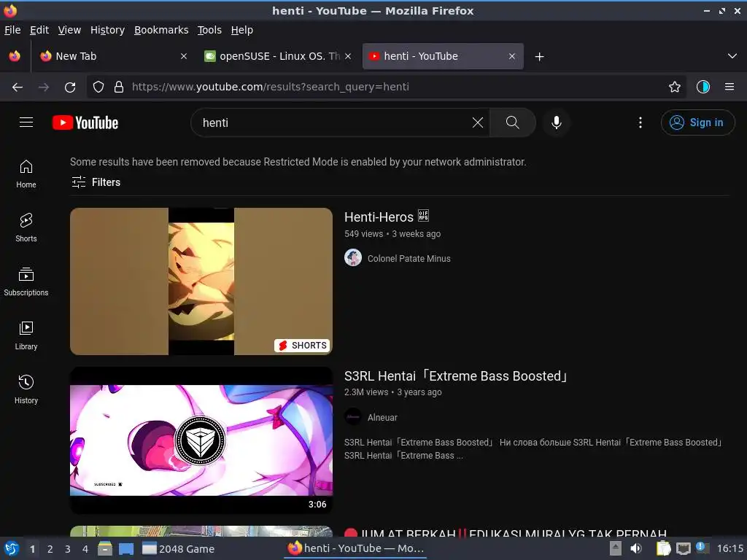The image size is (747, 560).
Task: Open History in YouTube sidebar
Action: click(26, 389)
